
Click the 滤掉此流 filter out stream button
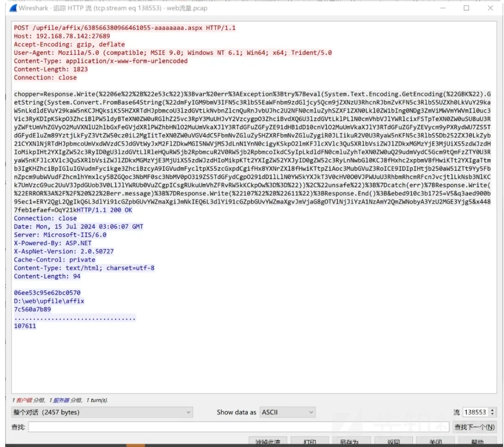268,441
